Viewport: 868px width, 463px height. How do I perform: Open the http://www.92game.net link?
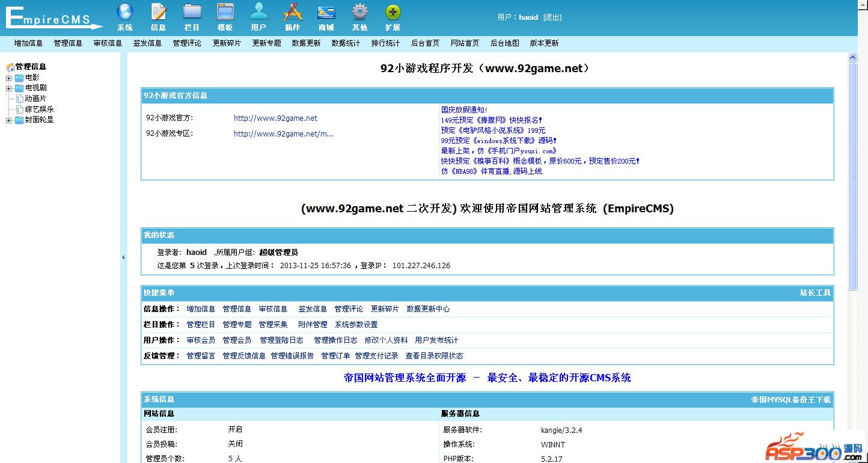pyautogui.click(x=275, y=118)
